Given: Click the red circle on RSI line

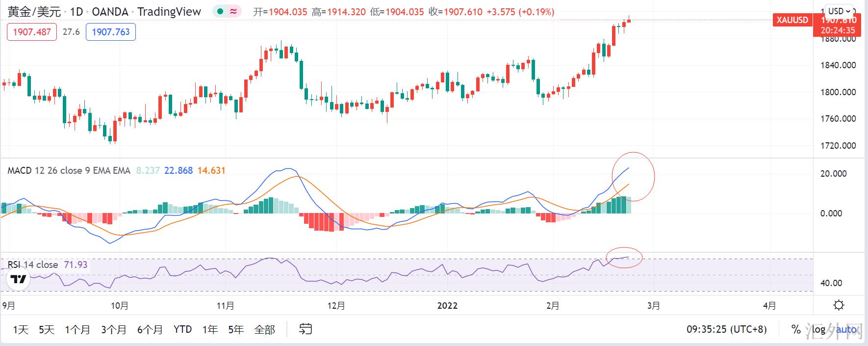Looking at the screenshot, I should click(x=624, y=257).
